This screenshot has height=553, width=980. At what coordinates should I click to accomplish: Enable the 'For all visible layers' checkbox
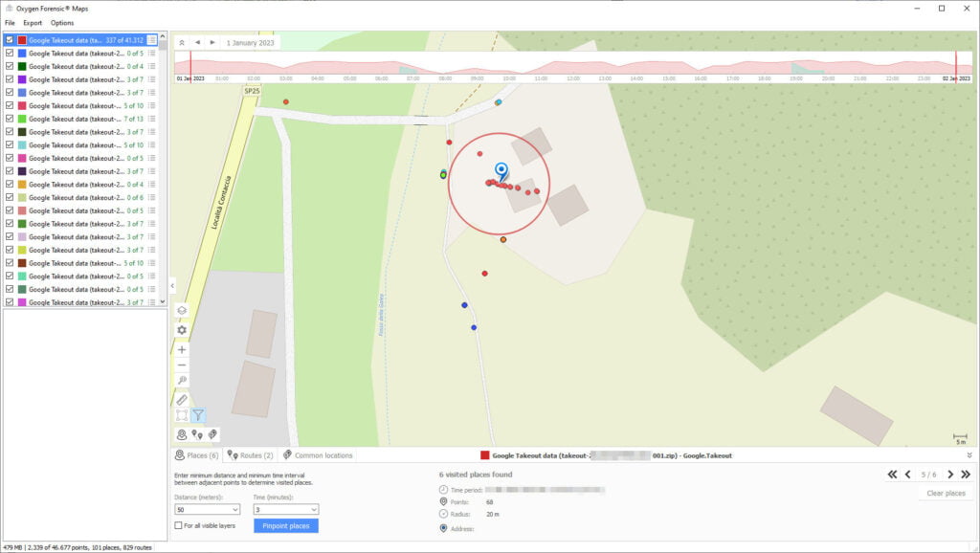[x=179, y=525]
